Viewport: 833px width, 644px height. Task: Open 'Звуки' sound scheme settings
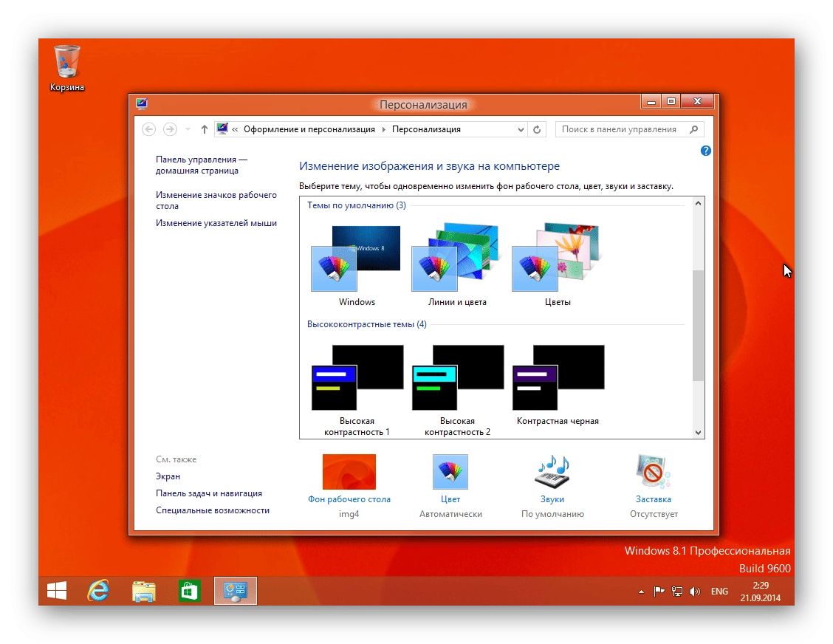click(x=552, y=486)
